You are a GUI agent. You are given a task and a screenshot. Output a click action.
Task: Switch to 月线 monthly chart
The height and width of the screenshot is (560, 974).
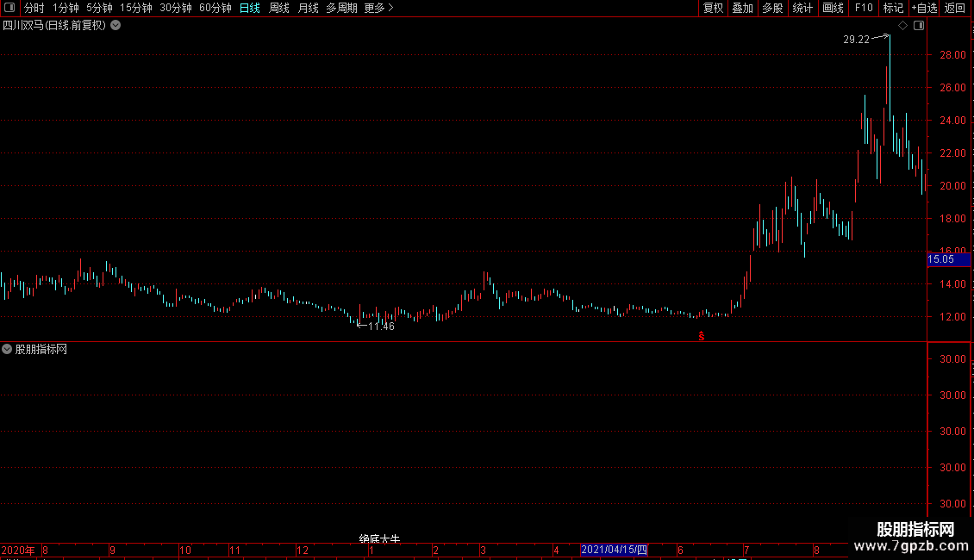308,8
